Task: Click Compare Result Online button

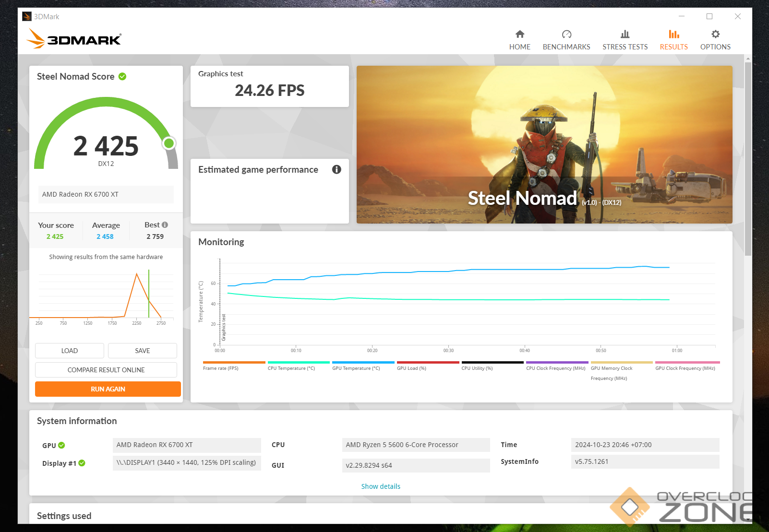Action: (x=106, y=370)
